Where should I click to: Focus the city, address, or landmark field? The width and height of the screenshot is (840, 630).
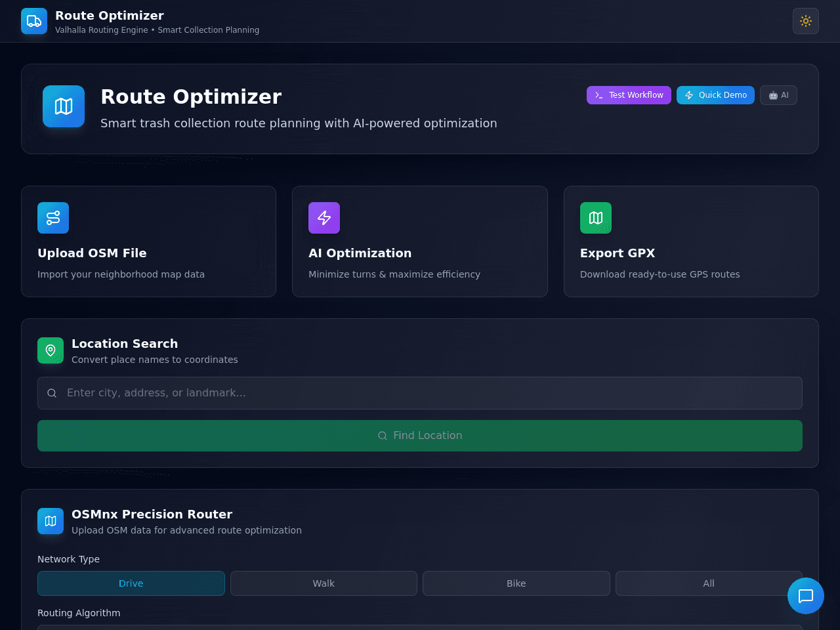[420, 393]
